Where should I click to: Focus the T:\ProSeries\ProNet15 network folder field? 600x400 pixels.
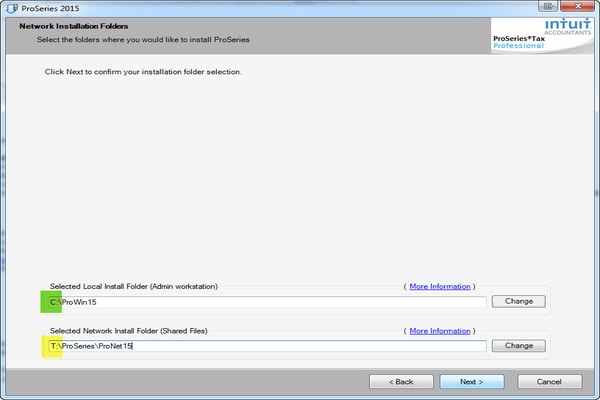(267, 346)
